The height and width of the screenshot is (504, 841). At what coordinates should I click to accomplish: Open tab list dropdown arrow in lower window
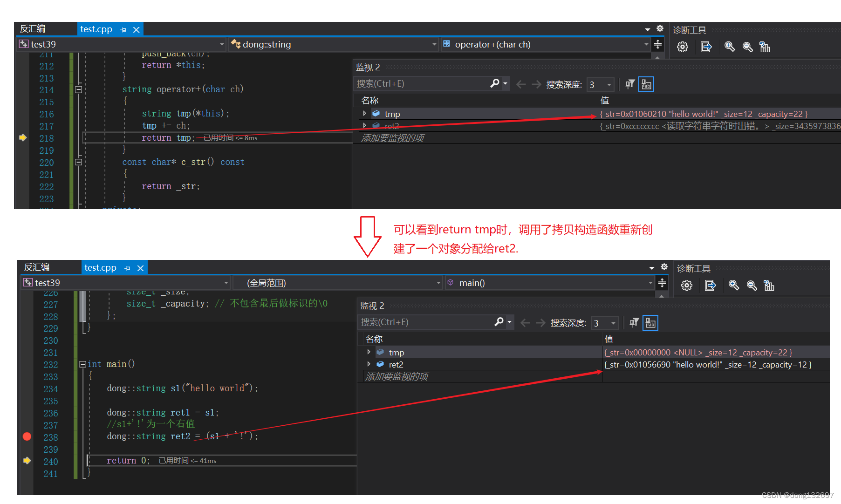652,268
